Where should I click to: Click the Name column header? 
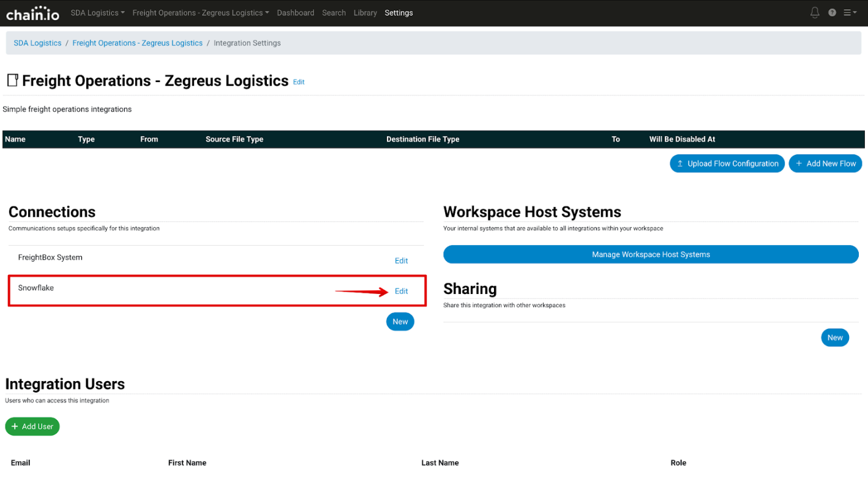(15, 140)
